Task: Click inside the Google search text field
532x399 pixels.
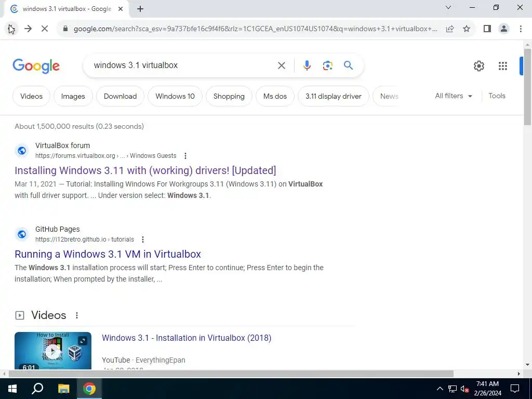Action: 183,65
